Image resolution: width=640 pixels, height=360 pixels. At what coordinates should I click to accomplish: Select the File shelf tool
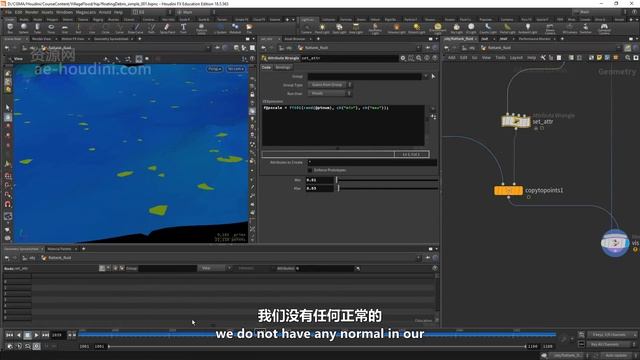tap(249, 28)
